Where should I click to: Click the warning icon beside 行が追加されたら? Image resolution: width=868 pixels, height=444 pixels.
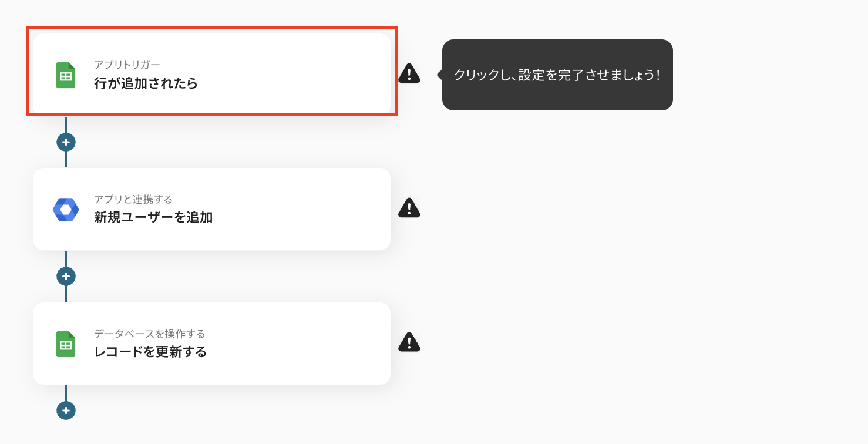[x=409, y=73]
